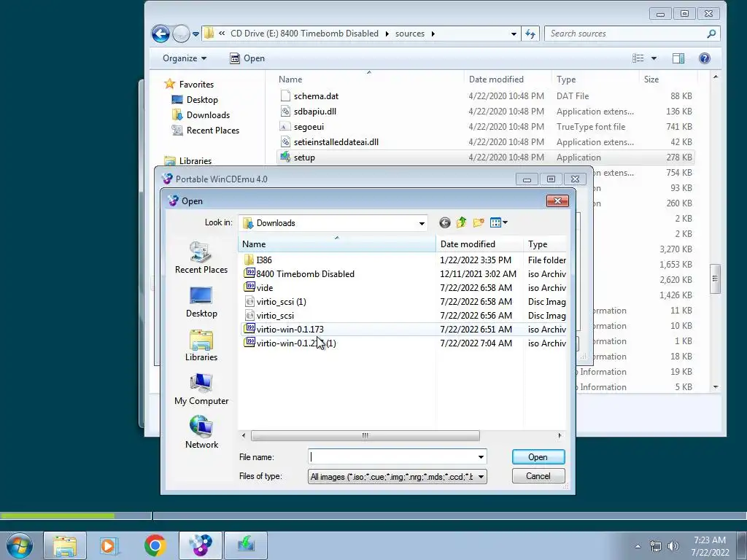Select virtio_scsi disc image file
The image size is (747, 560).
[275, 315]
